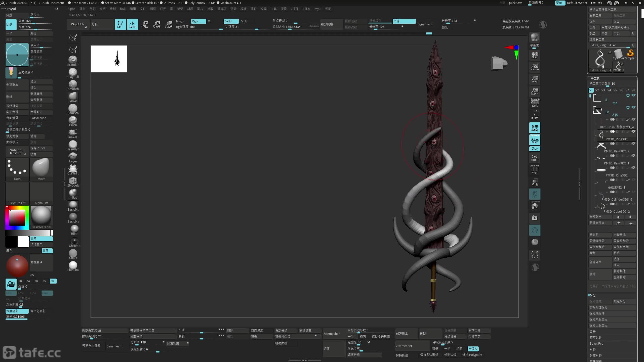The height and width of the screenshot is (362, 644).
Task: Open the Z插件 menu
Action: (294, 9)
